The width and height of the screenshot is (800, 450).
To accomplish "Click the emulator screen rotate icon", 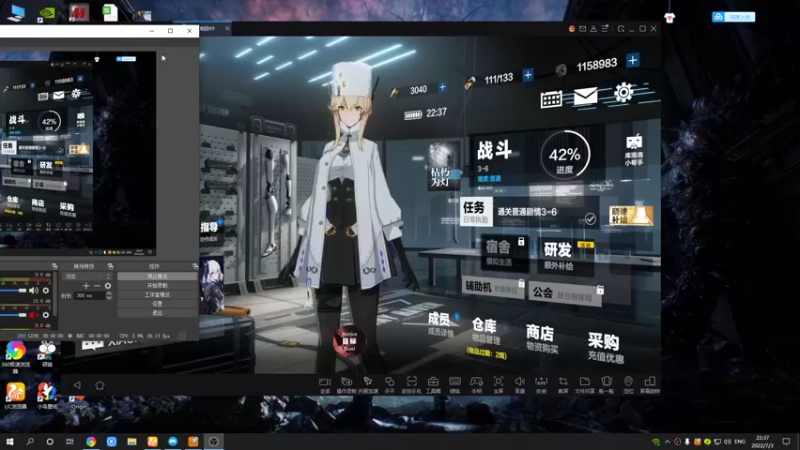I will click(650, 384).
